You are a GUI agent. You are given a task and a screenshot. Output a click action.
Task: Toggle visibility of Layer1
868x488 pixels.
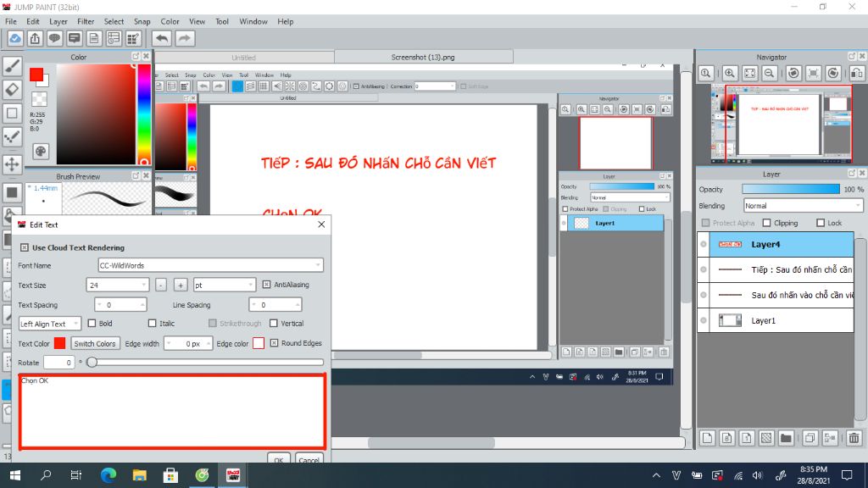704,319
